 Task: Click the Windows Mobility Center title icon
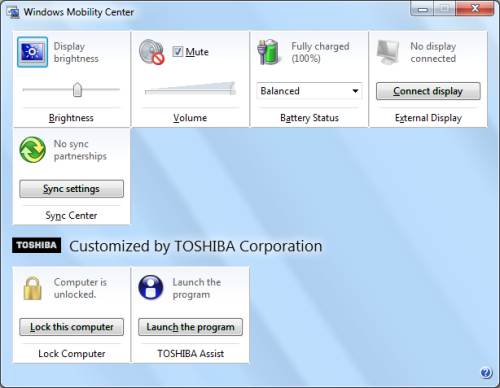pos(13,12)
